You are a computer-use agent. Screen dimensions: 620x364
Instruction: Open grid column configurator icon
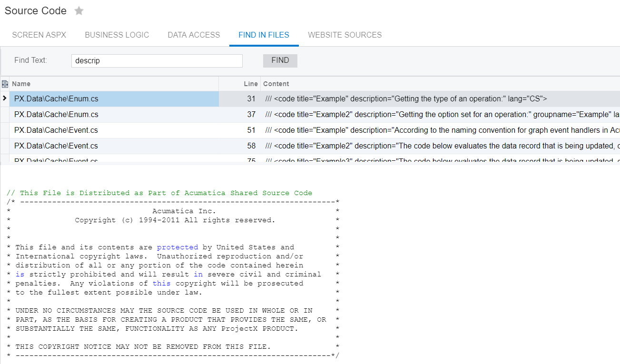pos(5,84)
